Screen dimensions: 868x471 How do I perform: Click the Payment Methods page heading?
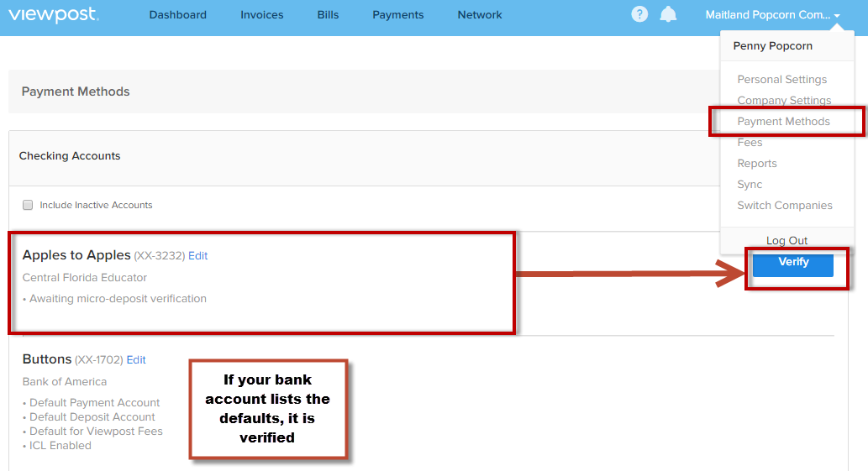point(76,92)
